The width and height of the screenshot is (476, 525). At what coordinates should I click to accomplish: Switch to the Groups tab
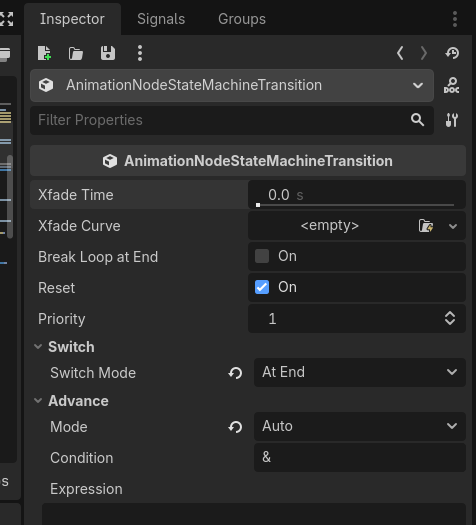tap(242, 19)
